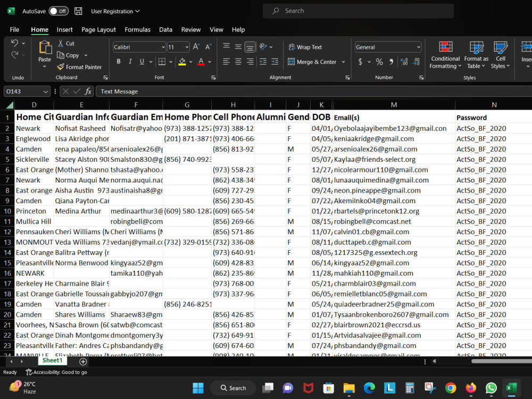This screenshot has width=532, height=399.
Task: Click the Search box in title bar
Action: [358, 11]
